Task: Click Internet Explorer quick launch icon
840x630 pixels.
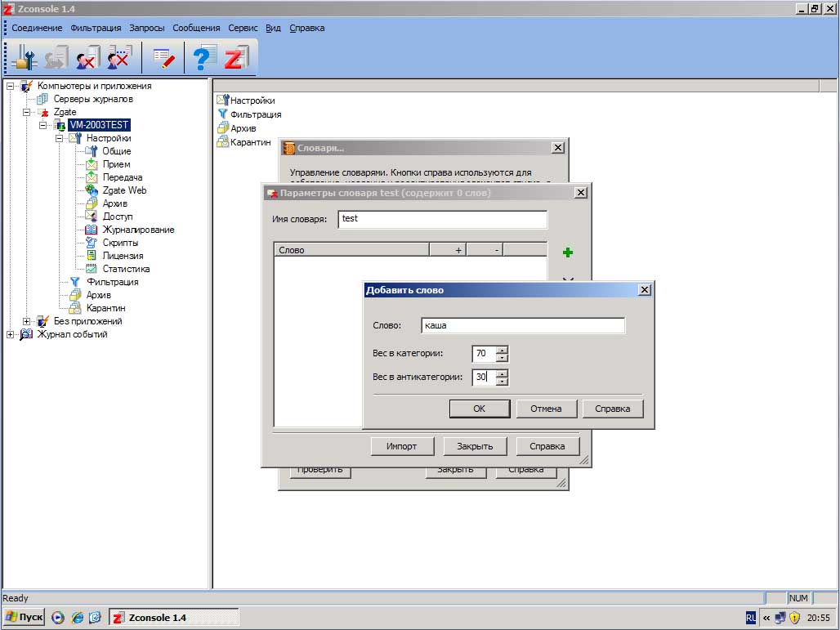Action: [77, 618]
